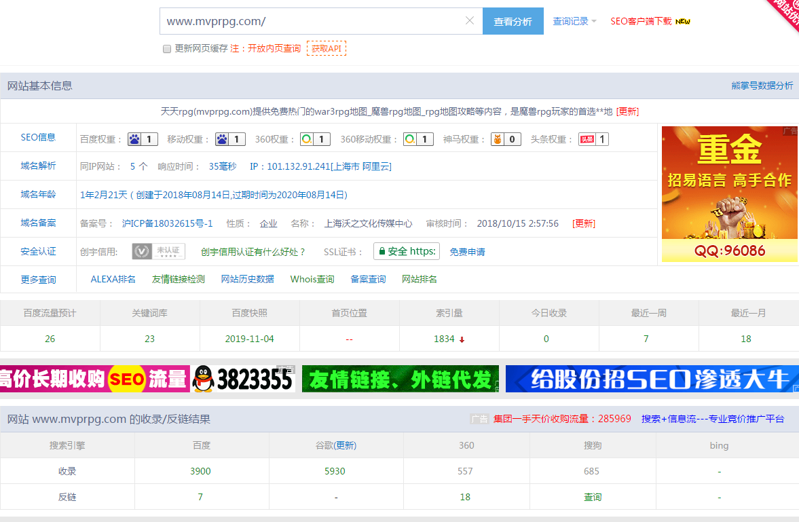Screen dimensions: 799x522
Task: Click the mobile weight paw icon badge
Action: 230,139
